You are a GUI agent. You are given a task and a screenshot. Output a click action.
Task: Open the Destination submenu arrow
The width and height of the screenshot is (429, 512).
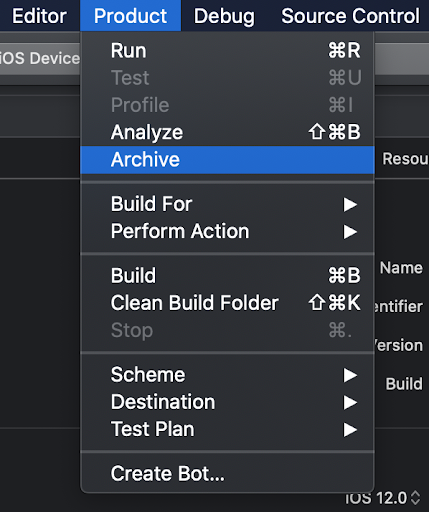pos(350,402)
